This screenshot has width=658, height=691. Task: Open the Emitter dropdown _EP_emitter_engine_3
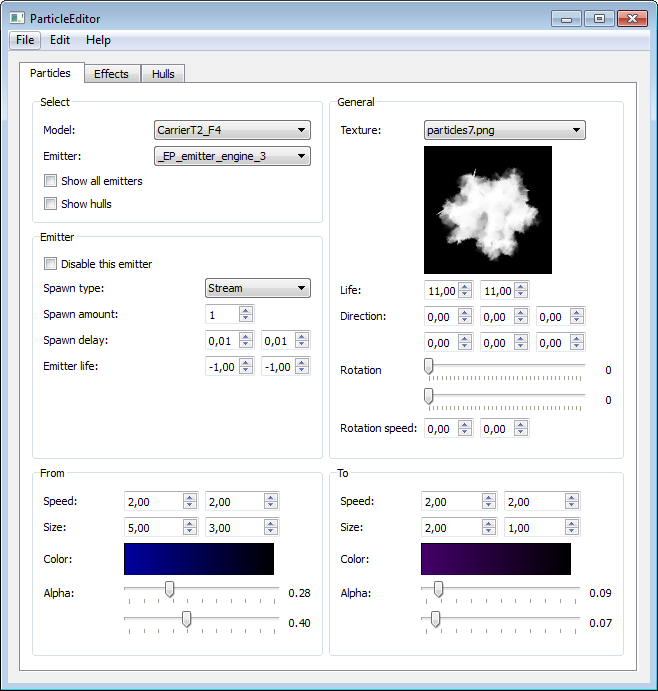pos(232,156)
